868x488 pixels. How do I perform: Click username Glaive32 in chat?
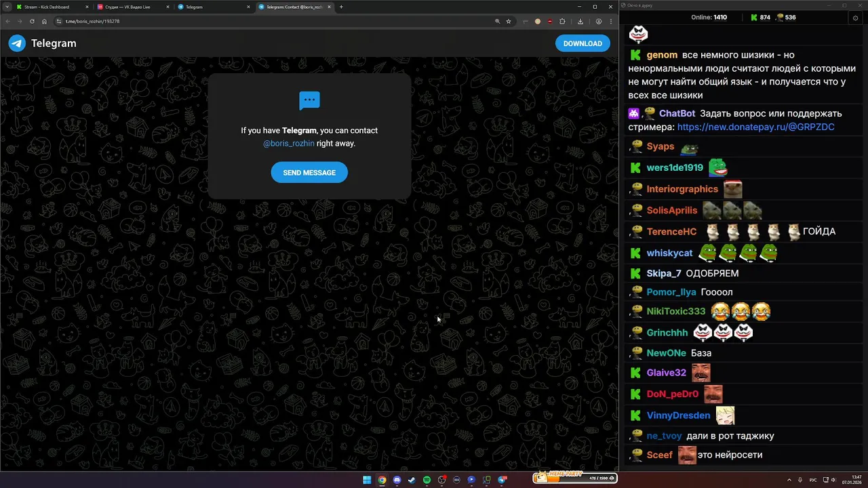[667, 373]
